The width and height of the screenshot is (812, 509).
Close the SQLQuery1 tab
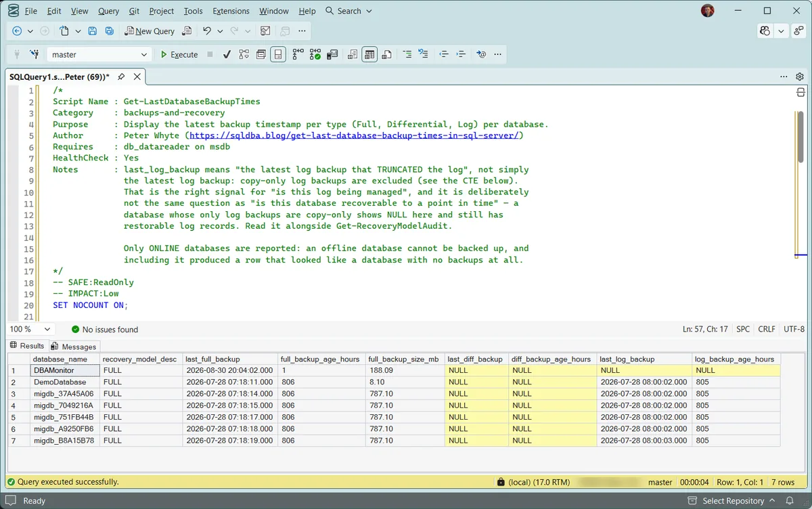point(137,77)
